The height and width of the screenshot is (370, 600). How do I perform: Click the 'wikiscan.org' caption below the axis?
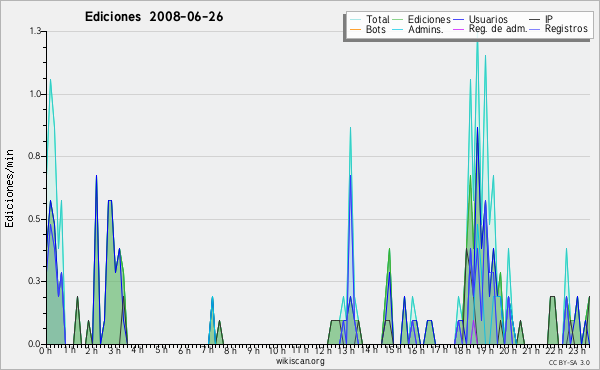coord(300,361)
